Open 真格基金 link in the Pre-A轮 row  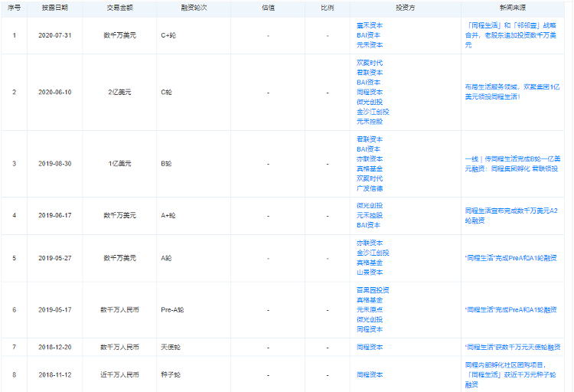pos(370,300)
